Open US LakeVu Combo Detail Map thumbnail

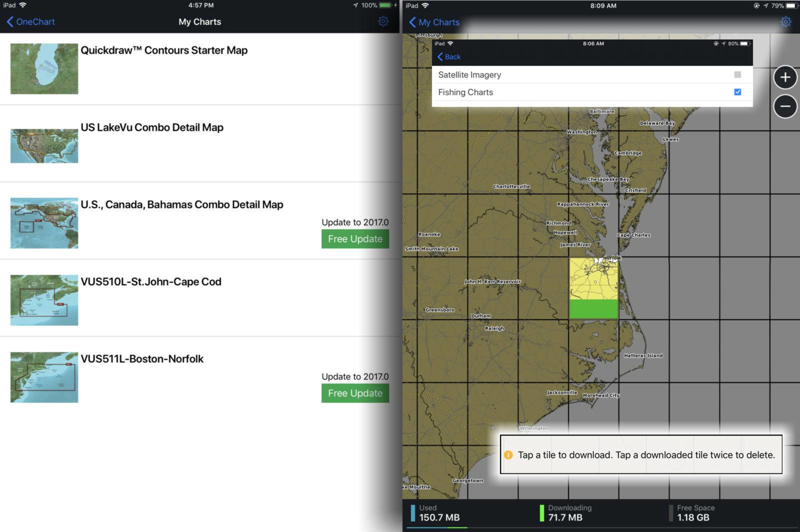pyautogui.click(x=44, y=146)
